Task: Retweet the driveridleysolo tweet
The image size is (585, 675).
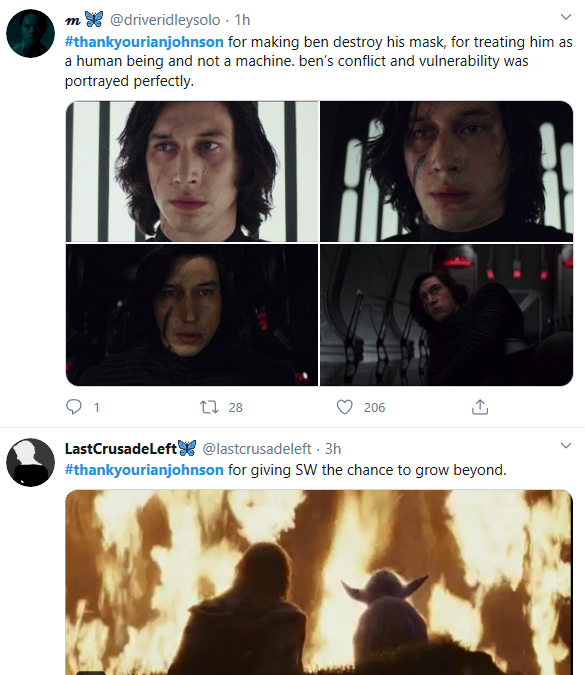Action: click(209, 407)
